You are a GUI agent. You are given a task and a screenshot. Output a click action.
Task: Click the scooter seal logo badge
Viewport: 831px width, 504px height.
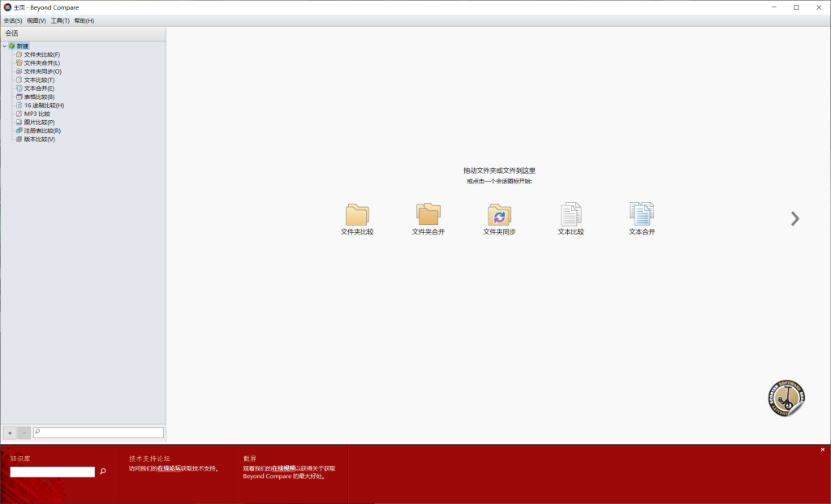(785, 398)
